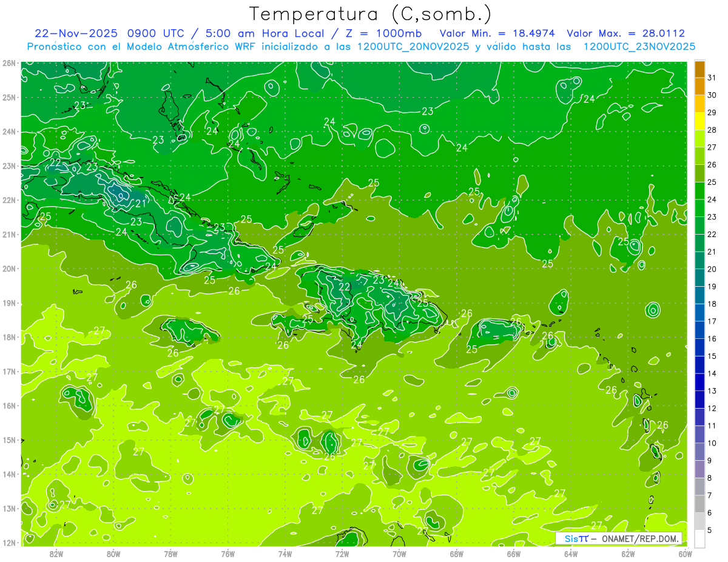Click the 21N latitude axis label
This screenshot has width=728, height=562.
[9, 234]
